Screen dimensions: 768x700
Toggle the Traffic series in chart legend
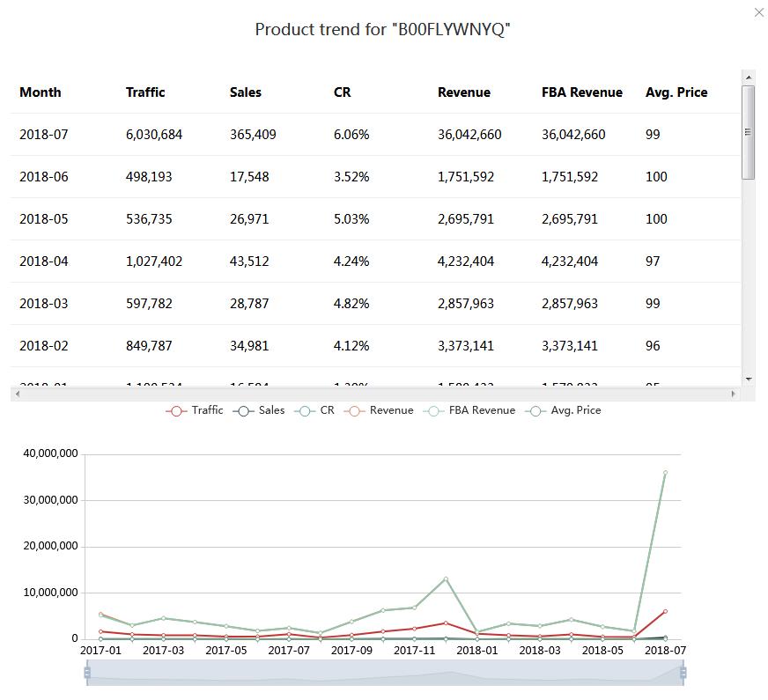195,410
